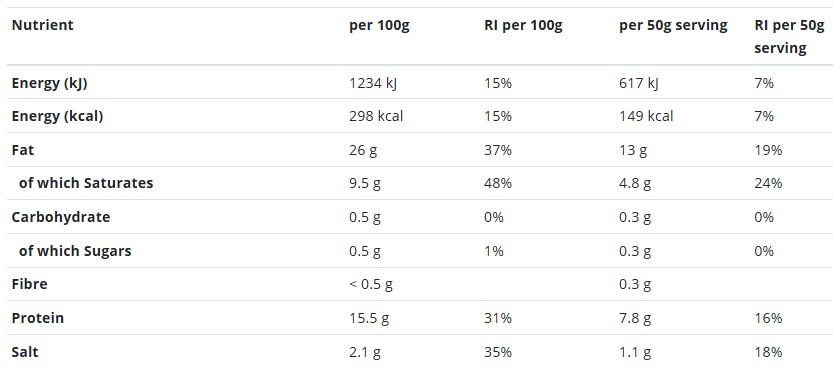Click the Carbohydrate row label

(x=61, y=217)
